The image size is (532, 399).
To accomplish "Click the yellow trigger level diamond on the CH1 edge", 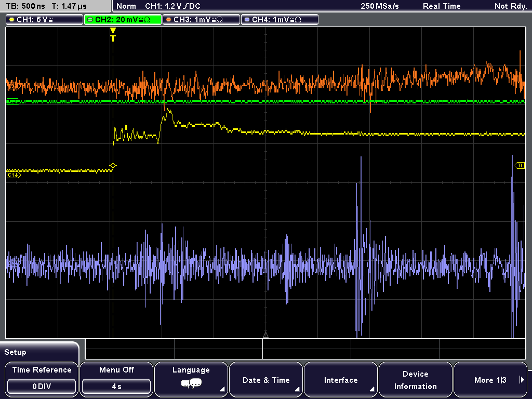I will pyautogui.click(x=113, y=166).
